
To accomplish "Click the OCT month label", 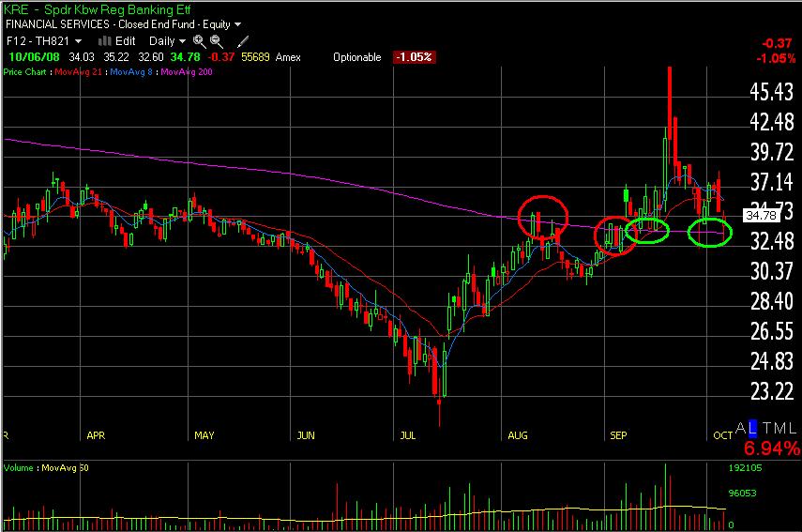I will pos(722,435).
